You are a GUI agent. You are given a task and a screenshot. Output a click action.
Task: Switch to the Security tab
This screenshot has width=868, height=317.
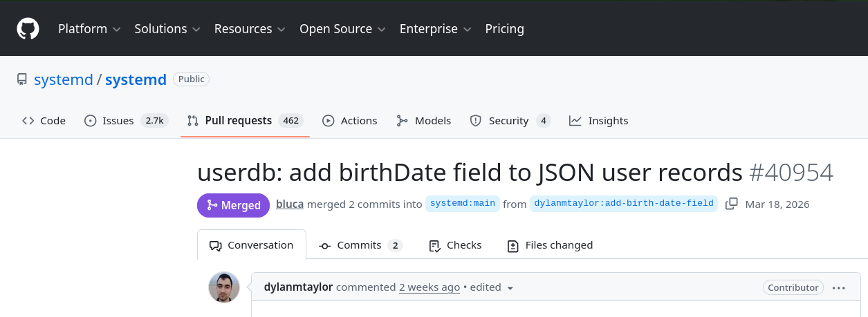(x=510, y=120)
